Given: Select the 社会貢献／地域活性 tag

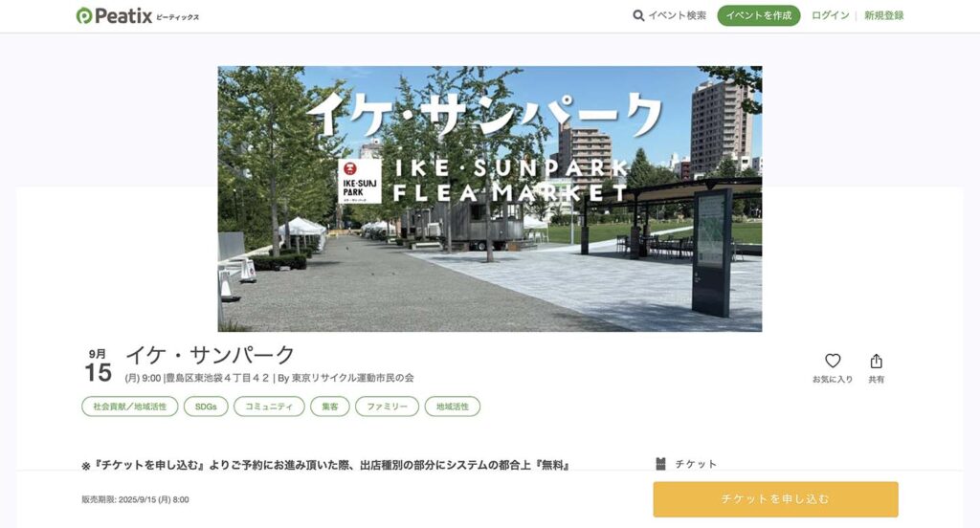Looking at the screenshot, I should (x=130, y=407).
